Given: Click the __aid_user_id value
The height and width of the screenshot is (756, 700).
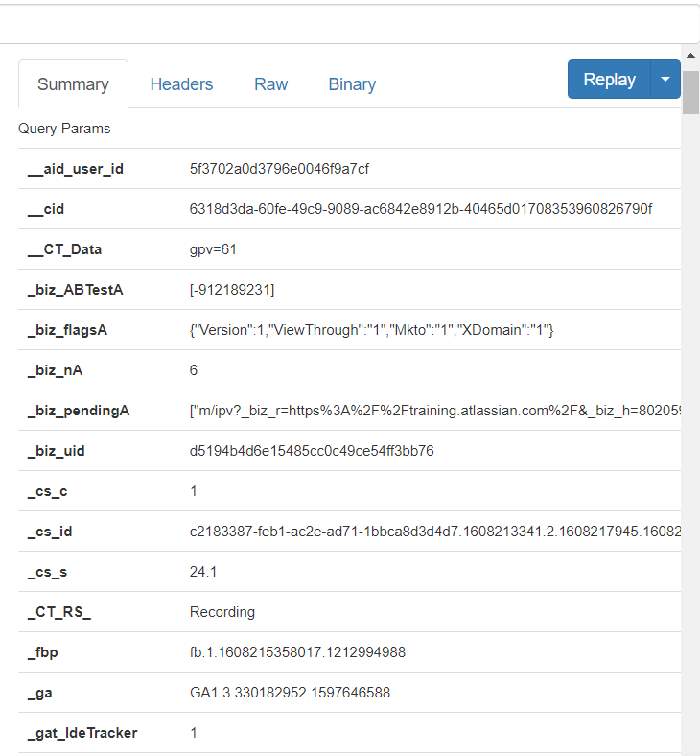Looking at the screenshot, I should tap(279, 169).
